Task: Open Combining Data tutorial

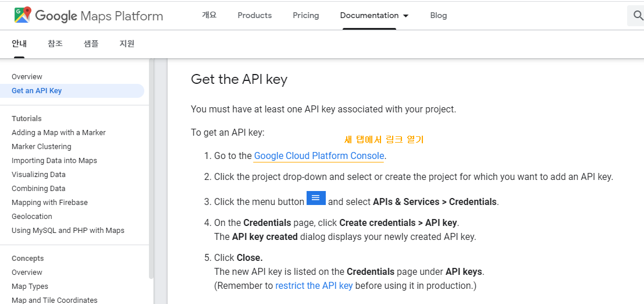Action: click(x=38, y=189)
